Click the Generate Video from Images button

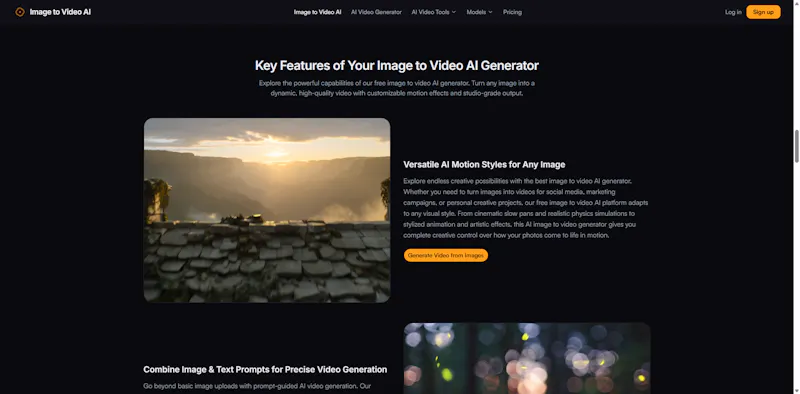pyautogui.click(x=445, y=255)
